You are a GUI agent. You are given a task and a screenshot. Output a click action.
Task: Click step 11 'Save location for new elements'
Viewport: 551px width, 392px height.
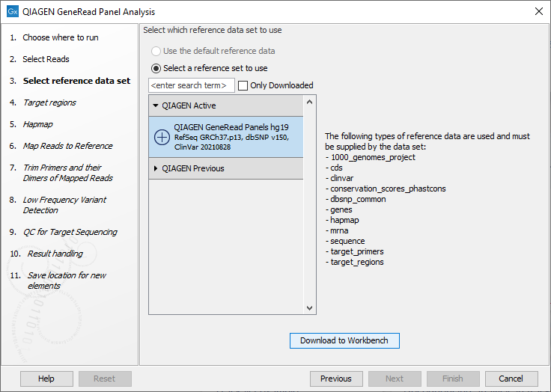(x=67, y=281)
